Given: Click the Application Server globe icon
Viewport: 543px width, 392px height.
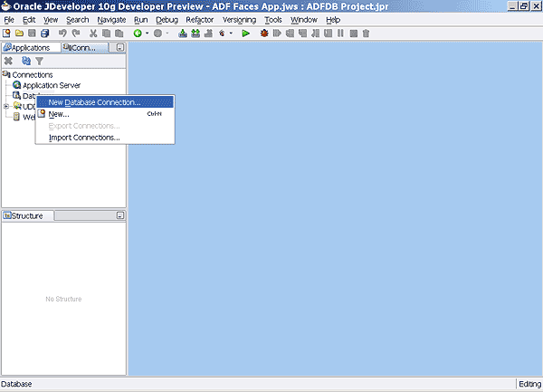Looking at the screenshot, I should point(16,85).
